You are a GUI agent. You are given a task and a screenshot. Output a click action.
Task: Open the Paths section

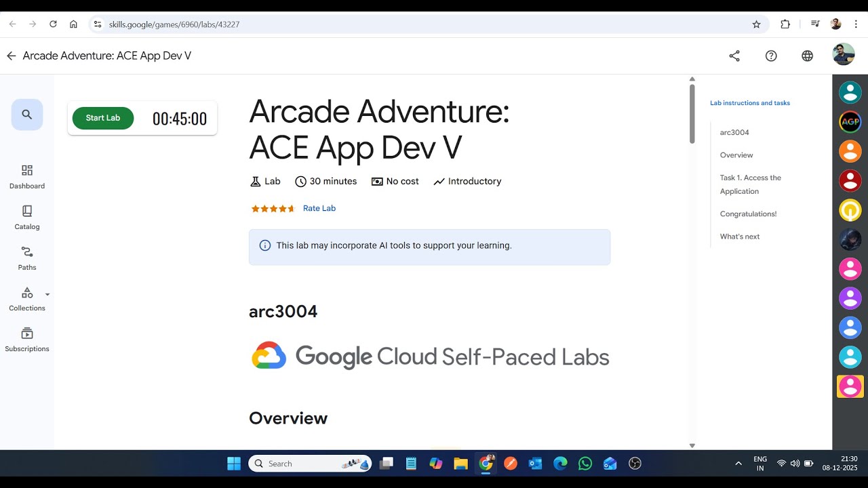point(27,258)
